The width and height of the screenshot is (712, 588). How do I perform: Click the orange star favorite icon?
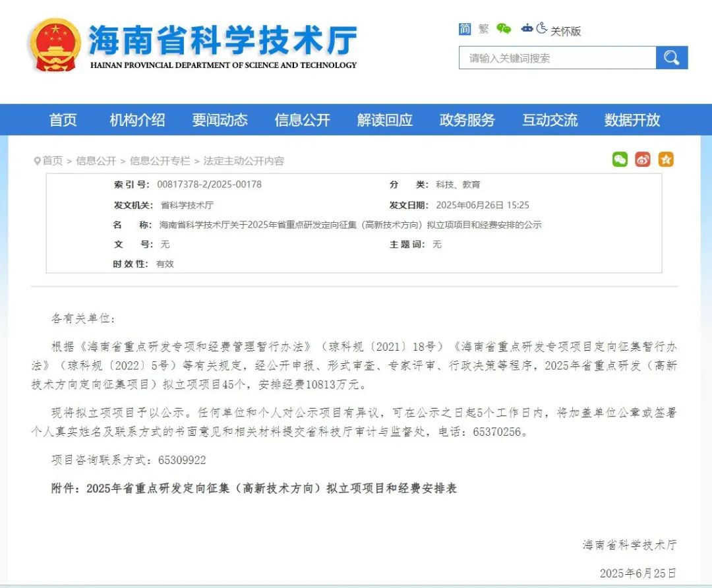click(666, 160)
